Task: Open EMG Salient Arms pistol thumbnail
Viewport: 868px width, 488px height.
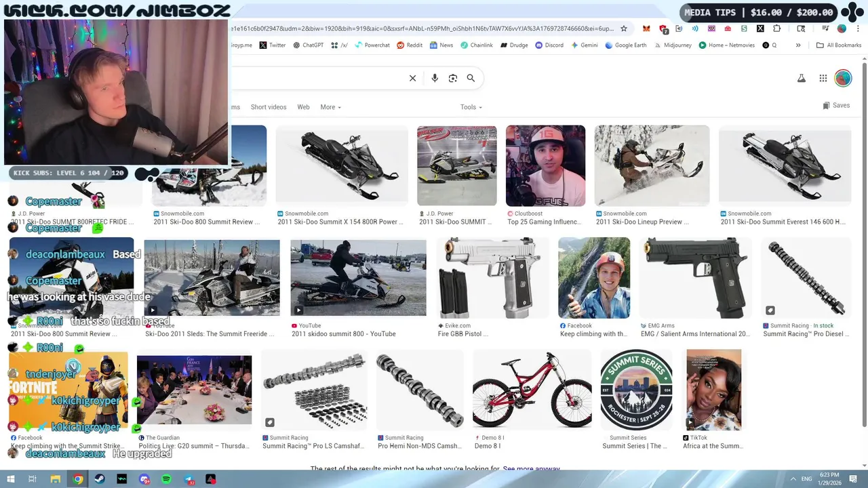Action: pyautogui.click(x=695, y=278)
